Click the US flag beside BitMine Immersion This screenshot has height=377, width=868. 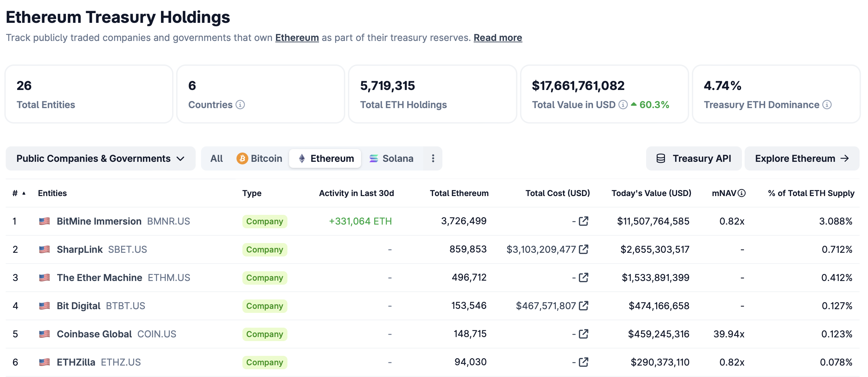tap(44, 221)
